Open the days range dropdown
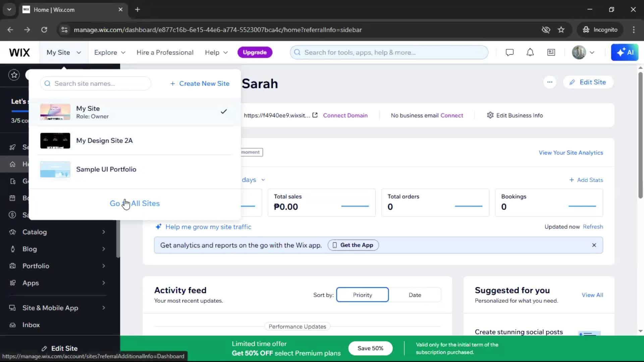 tap(254, 180)
